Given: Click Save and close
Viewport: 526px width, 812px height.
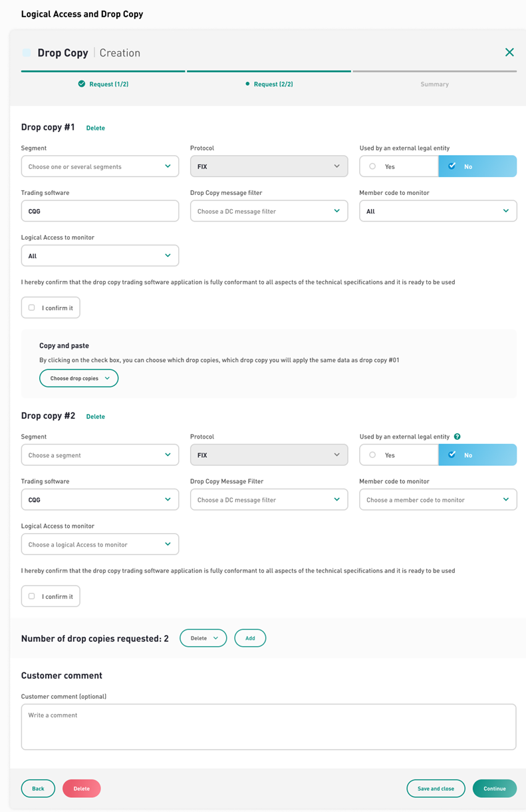Looking at the screenshot, I should click(x=436, y=789).
